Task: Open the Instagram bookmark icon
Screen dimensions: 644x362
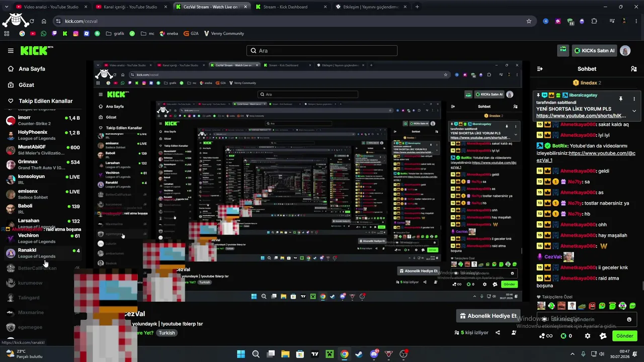Action: point(76,34)
